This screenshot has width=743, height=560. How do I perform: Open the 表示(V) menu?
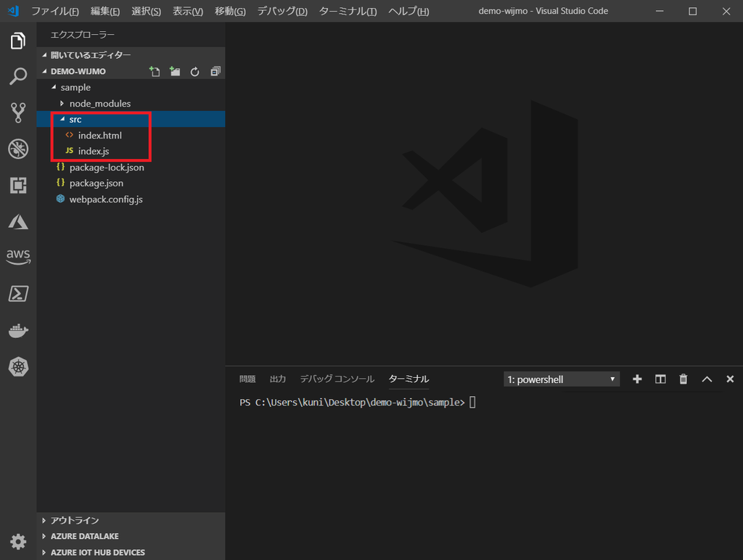point(188,11)
